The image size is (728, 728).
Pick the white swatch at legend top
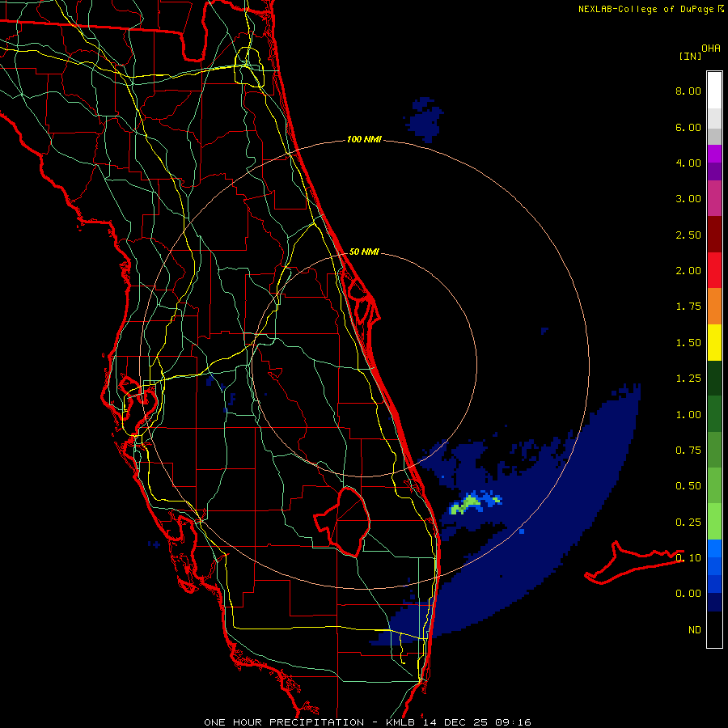click(714, 91)
